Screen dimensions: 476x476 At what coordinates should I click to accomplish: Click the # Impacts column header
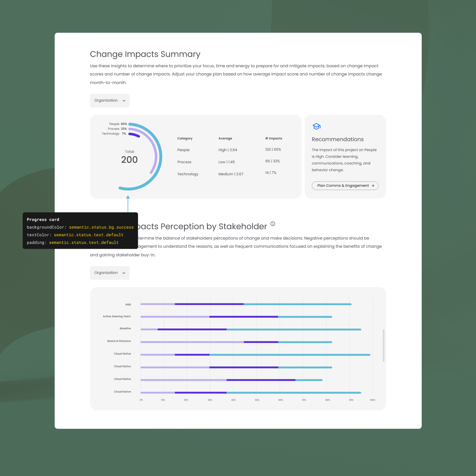(273, 138)
